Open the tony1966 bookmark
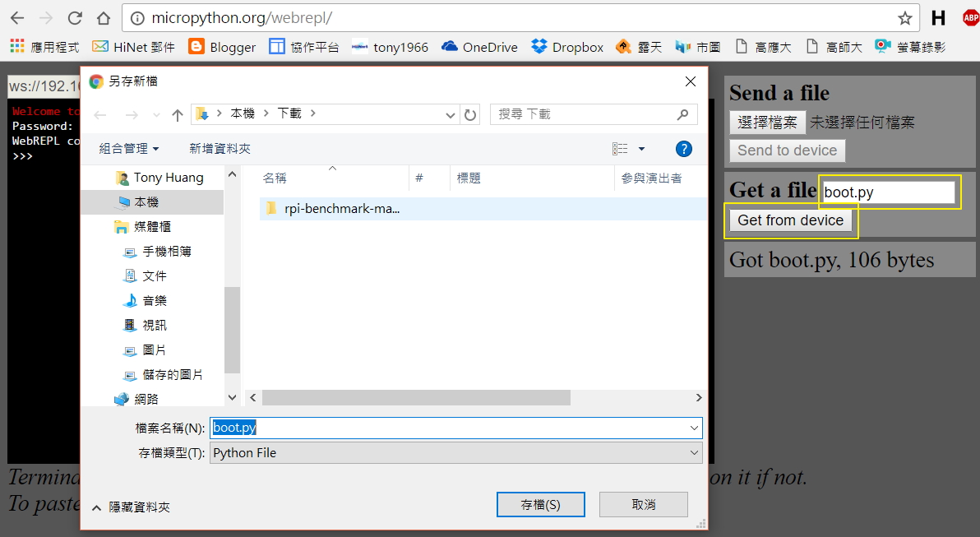 point(390,47)
